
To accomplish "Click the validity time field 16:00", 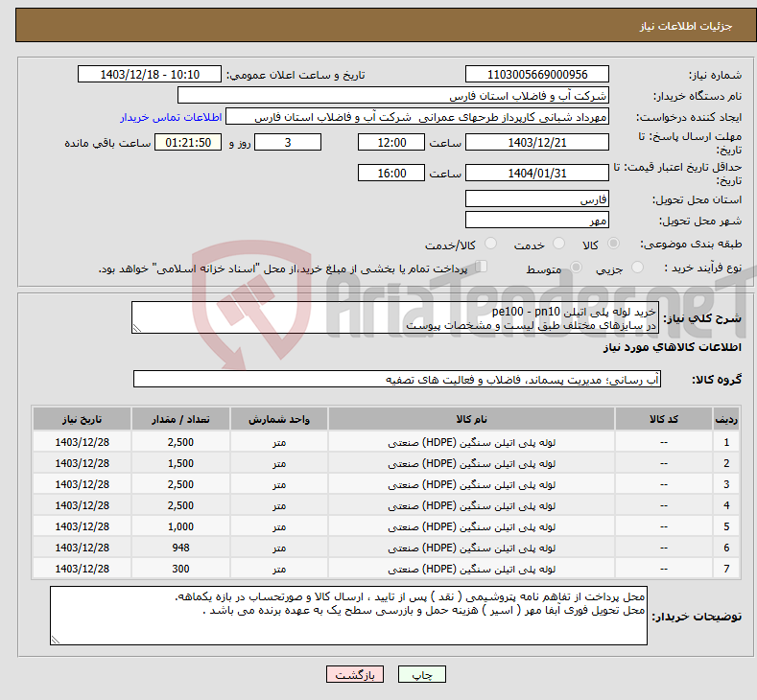I will click(391, 173).
